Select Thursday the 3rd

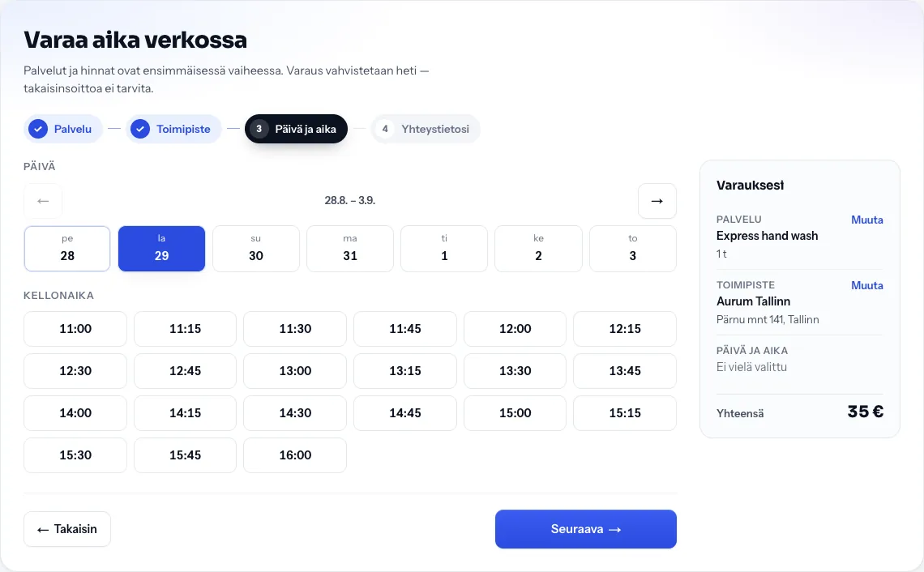click(633, 249)
